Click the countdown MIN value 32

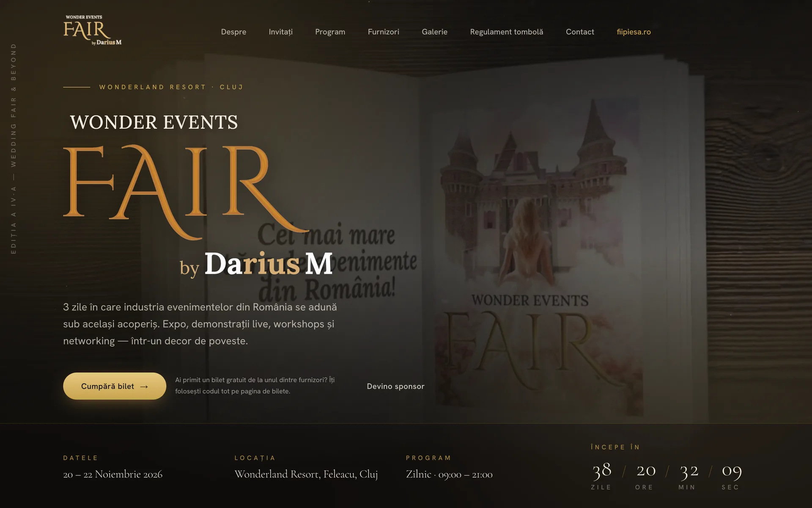click(689, 470)
